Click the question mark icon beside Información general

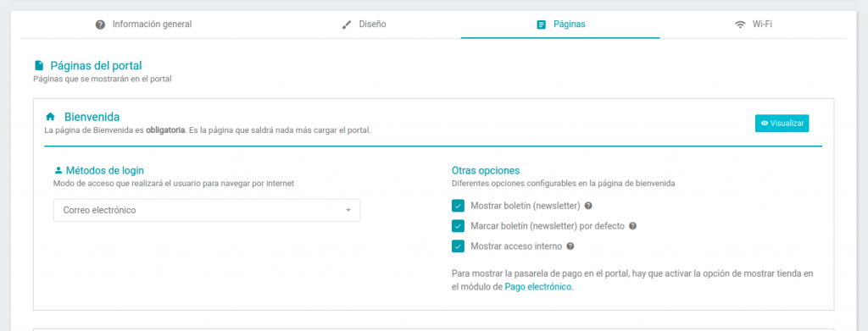(x=100, y=25)
